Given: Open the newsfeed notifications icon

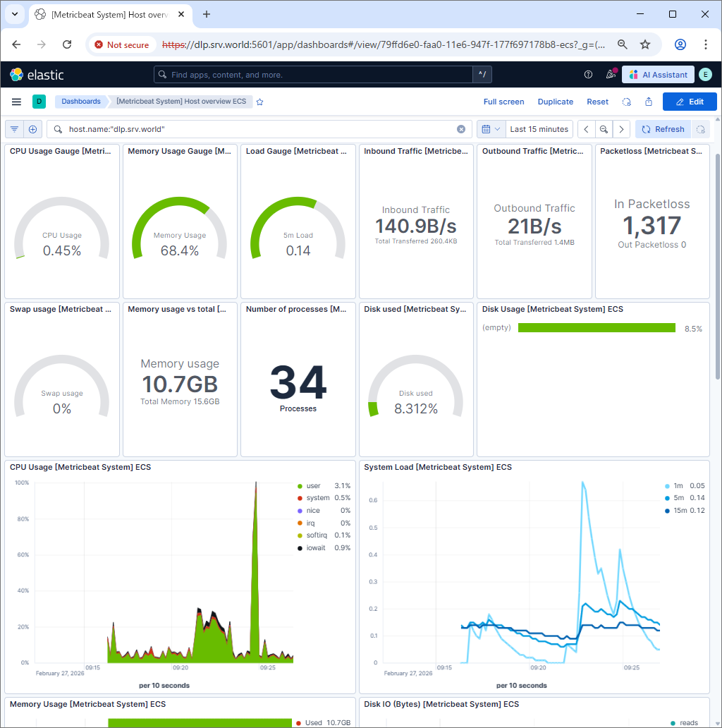Looking at the screenshot, I should (611, 74).
